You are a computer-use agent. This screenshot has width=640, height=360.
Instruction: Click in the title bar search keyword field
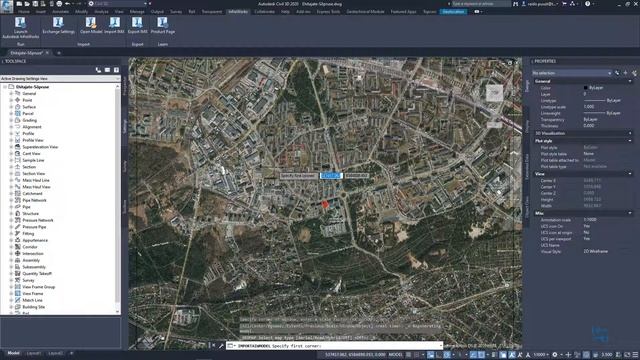[481, 4]
